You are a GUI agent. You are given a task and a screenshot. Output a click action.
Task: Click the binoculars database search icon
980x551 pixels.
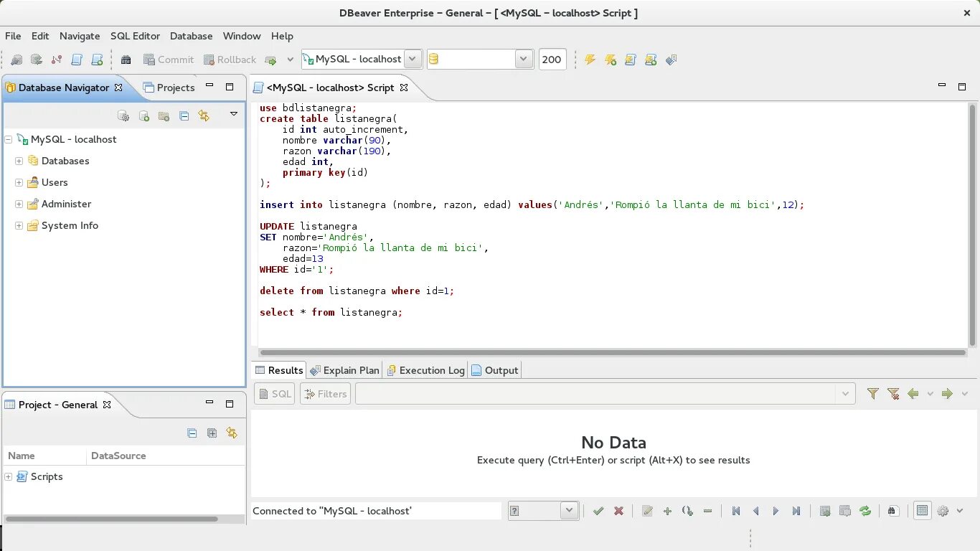click(x=126, y=60)
